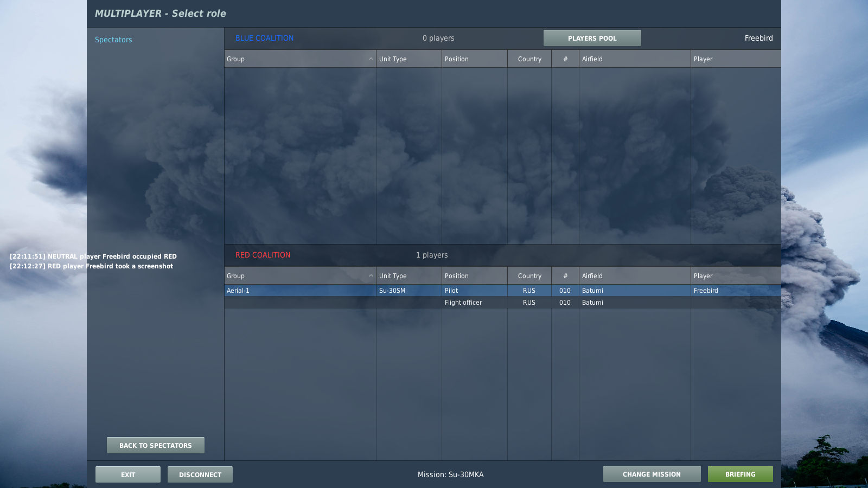Select the Su-30SM unit type cell

tap(409, 291)
